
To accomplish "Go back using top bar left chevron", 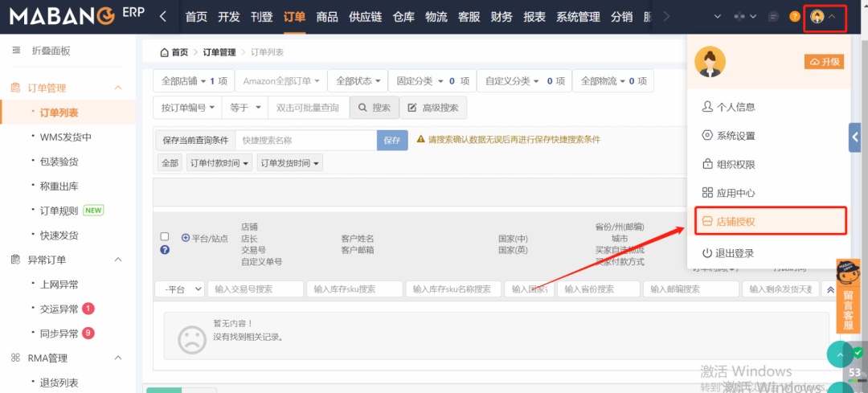I will [163, 16].
